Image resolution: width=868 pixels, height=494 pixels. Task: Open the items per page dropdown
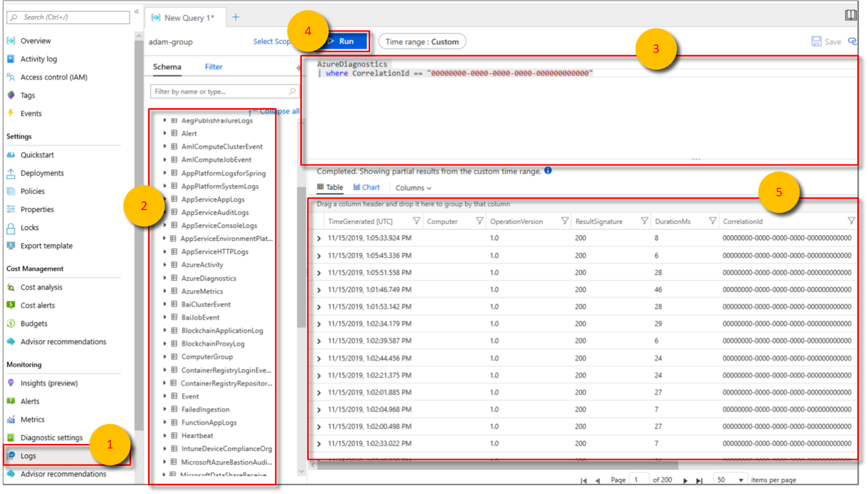pos(730,480)
